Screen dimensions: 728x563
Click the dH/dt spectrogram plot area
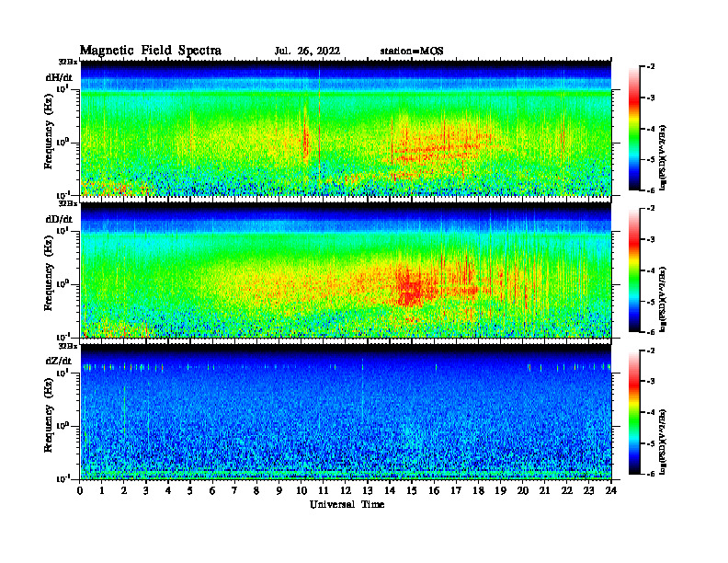point(346,128)
